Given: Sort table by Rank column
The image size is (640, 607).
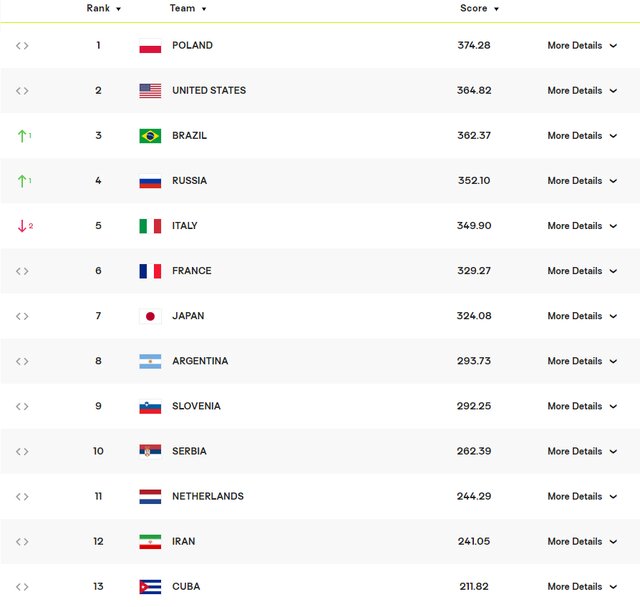Looking at the screenshot, I should coord(103,8).
